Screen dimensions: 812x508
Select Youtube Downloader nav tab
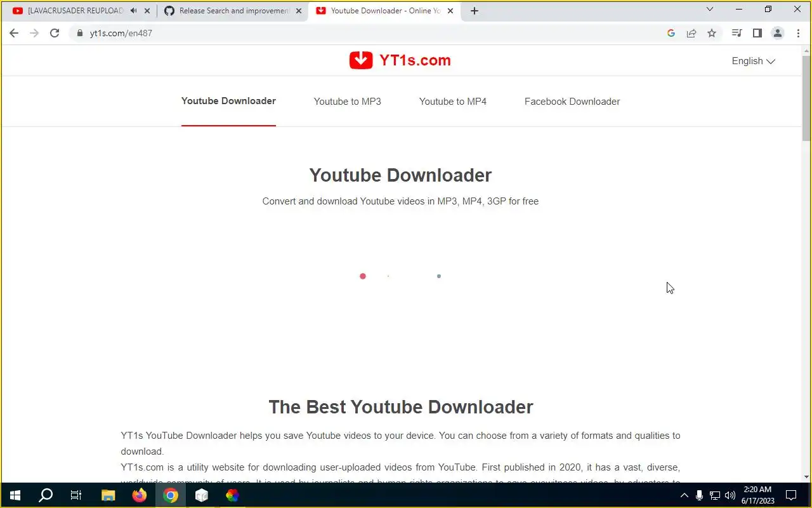pyautogui.click(x=228, y=101)
